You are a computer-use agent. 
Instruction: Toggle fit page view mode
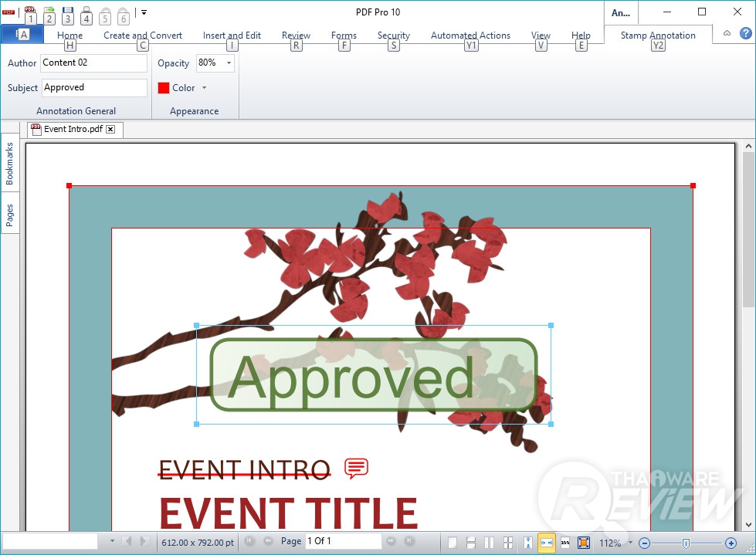[584, 543]
